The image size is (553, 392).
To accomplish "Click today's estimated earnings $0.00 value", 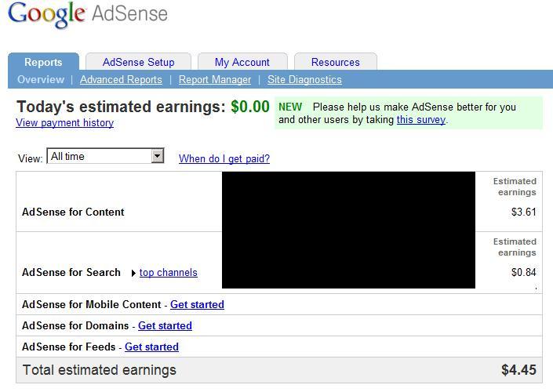I will [x=250, y=107].
